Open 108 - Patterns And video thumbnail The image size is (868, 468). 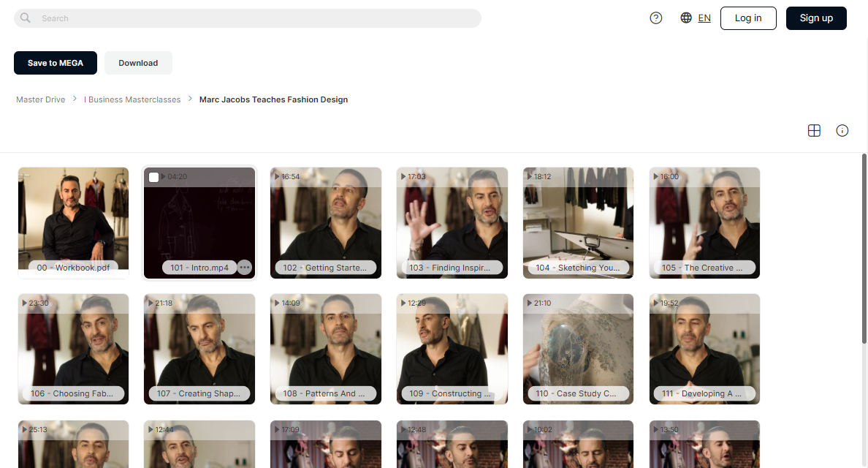click(326, 349)
